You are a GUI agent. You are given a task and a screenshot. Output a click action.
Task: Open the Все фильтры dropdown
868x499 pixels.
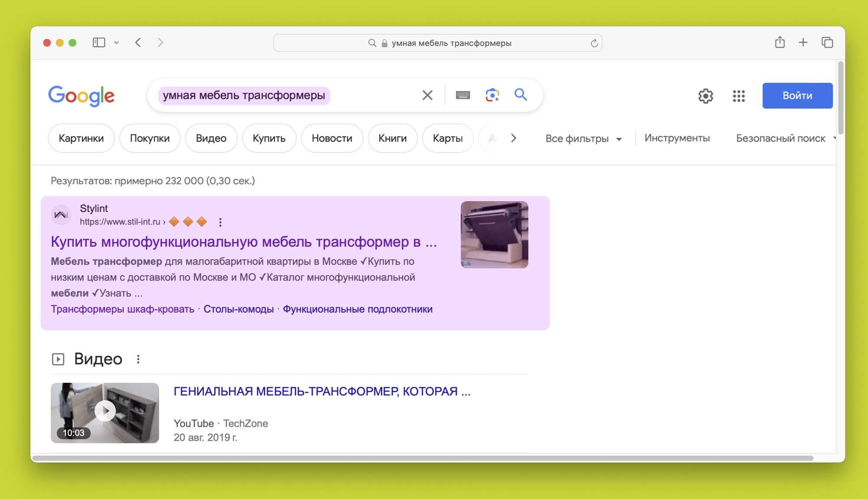click(x=583, y=139)
